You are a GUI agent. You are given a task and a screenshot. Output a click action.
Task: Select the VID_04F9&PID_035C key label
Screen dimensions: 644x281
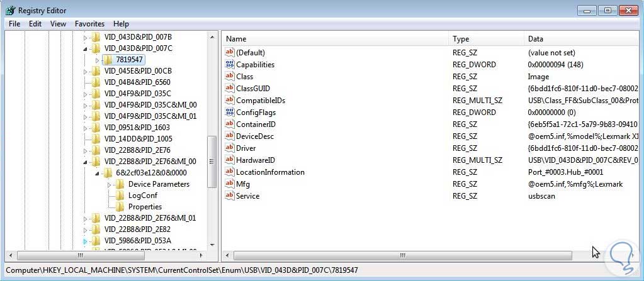click(138, 94)
